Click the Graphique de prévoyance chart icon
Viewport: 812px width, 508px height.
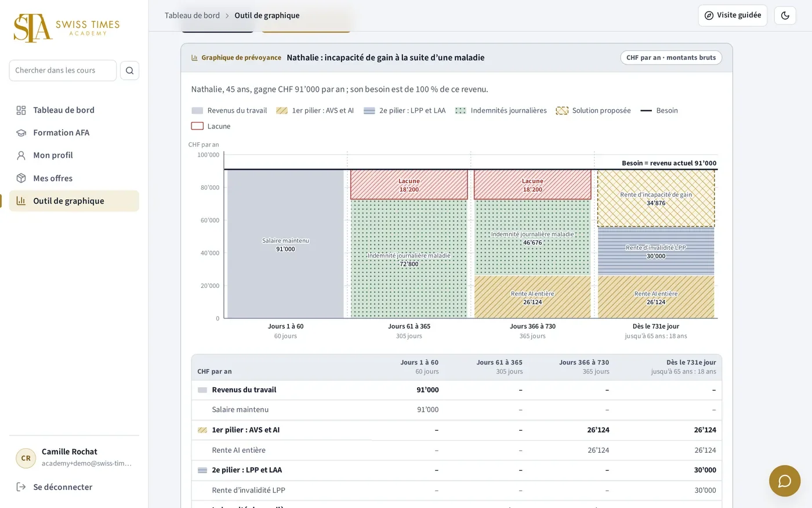(195, 57)
